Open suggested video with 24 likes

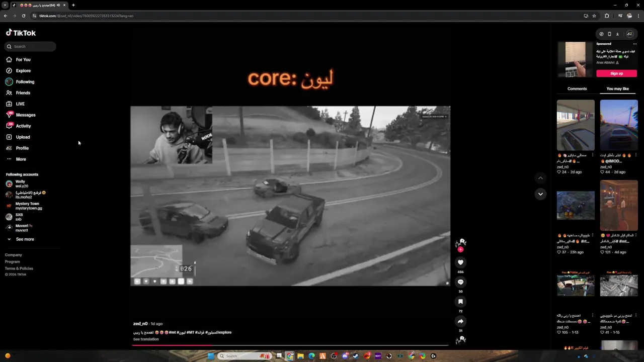(x=576, y=125)
